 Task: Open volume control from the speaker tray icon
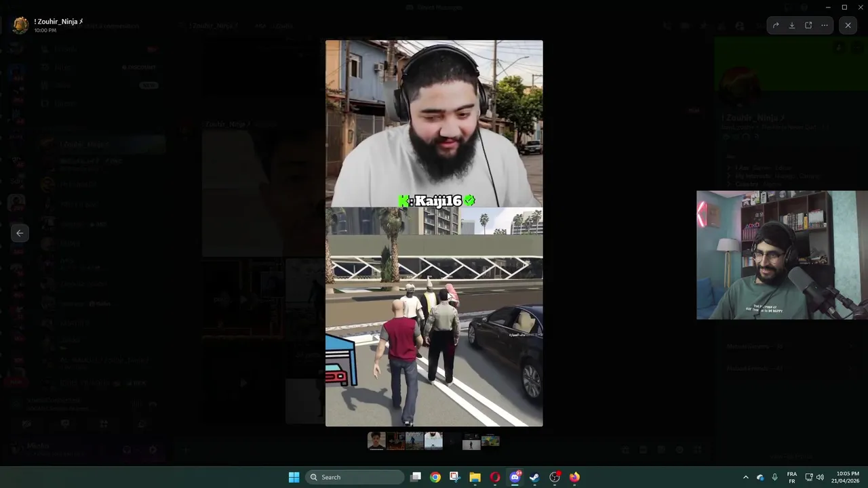click(x=820, y=477)
